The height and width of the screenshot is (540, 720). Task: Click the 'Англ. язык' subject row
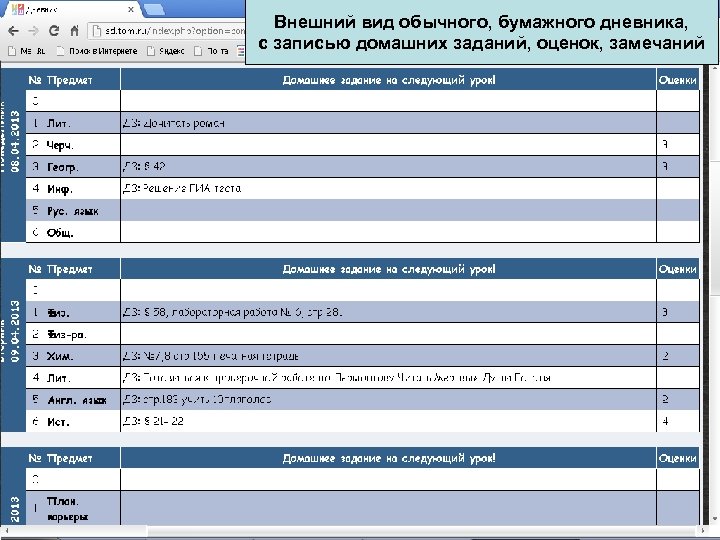coord(77,400)
